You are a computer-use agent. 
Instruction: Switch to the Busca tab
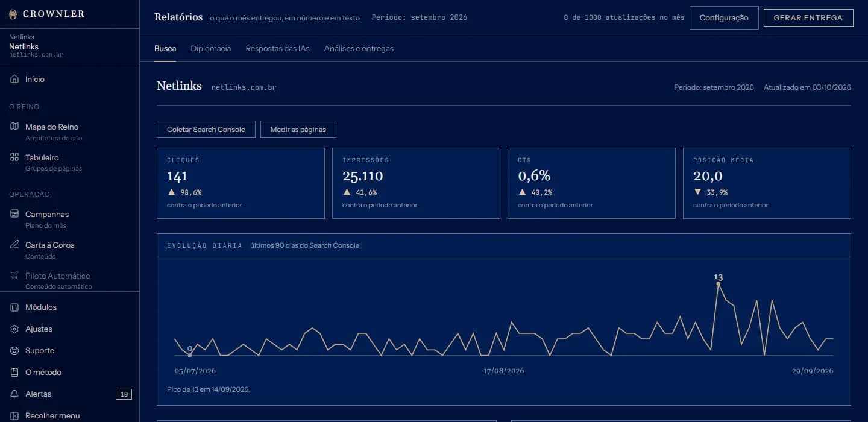point(165,48)
